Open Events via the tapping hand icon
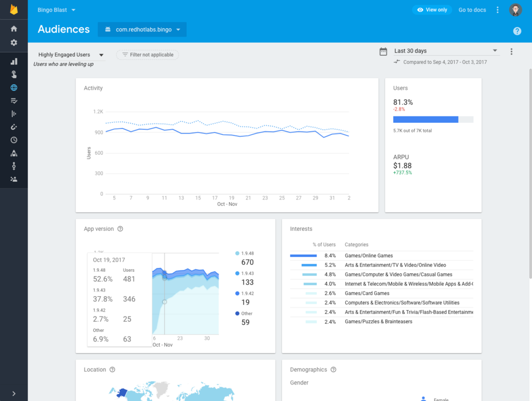This screenshot has height=401, width=532. tap(14, 74)
